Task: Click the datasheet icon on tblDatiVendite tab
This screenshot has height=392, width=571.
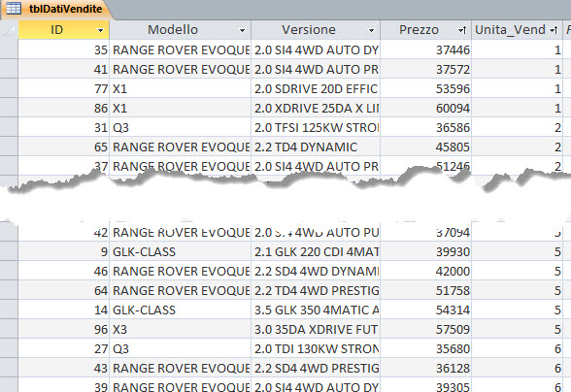Action: point(14,8)
